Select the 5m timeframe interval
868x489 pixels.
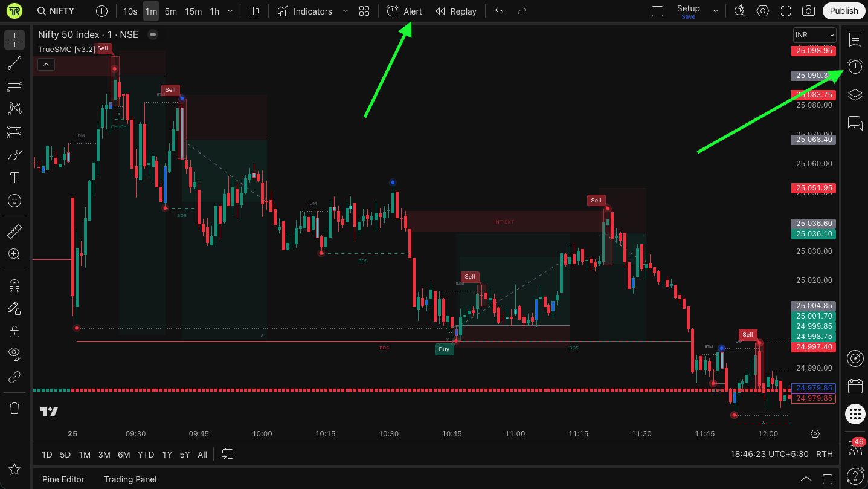[171, 11]
